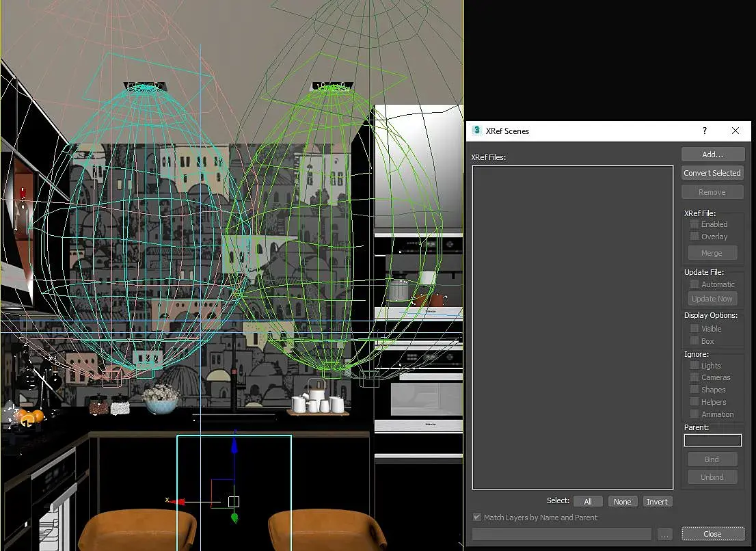
Task: Click the Update Now button
Action: 712,299
